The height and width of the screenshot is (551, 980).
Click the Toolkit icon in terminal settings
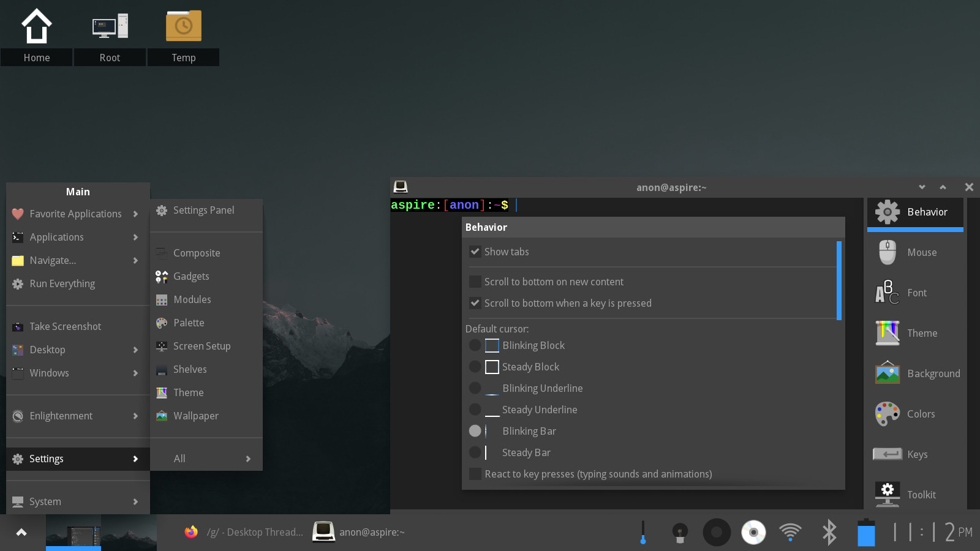[x=888, y=495]
